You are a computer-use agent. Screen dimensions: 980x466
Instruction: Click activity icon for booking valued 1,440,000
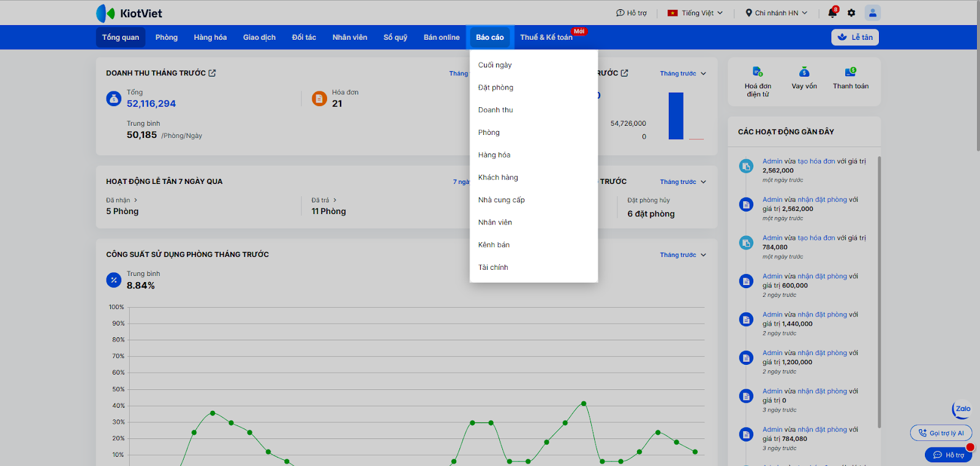(x=746, y=319)
